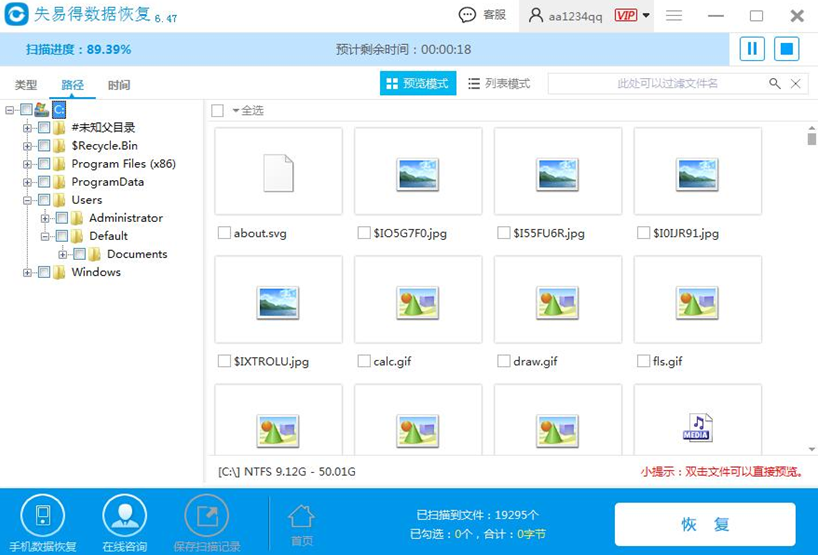Click the calc.gif thumbnail
Viewport: 818px width, 555px height.
(x=418, y=299)
